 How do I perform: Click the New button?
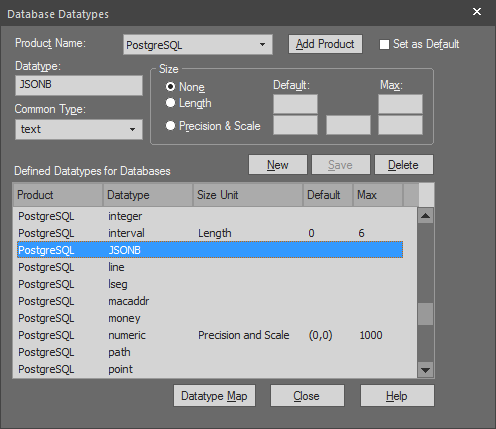(x=278, y=165)
